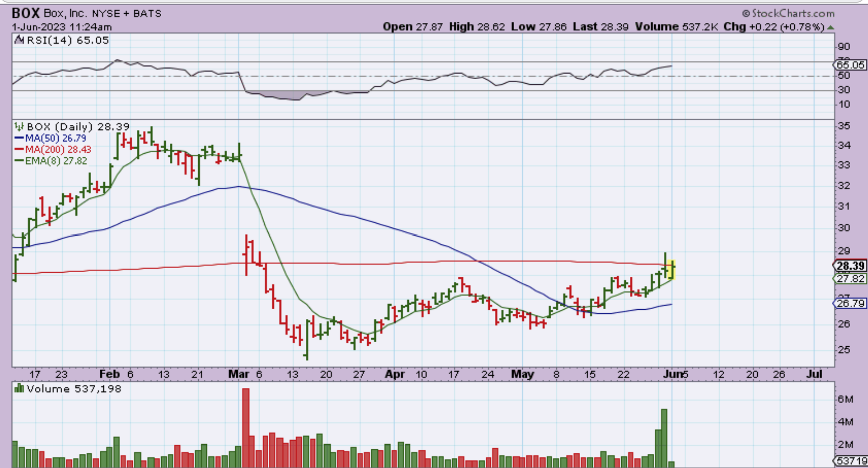This screenshot has height=468, width=868.
Task: Click the 4M label on the volume axis
Action: (845, 422)
